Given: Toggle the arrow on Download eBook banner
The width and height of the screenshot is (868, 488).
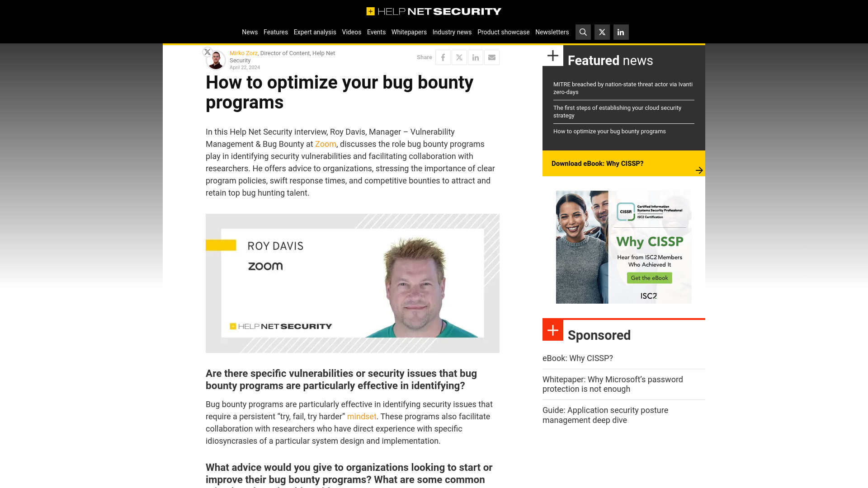Looking at the screenshot, I should (x=698, y=170).
